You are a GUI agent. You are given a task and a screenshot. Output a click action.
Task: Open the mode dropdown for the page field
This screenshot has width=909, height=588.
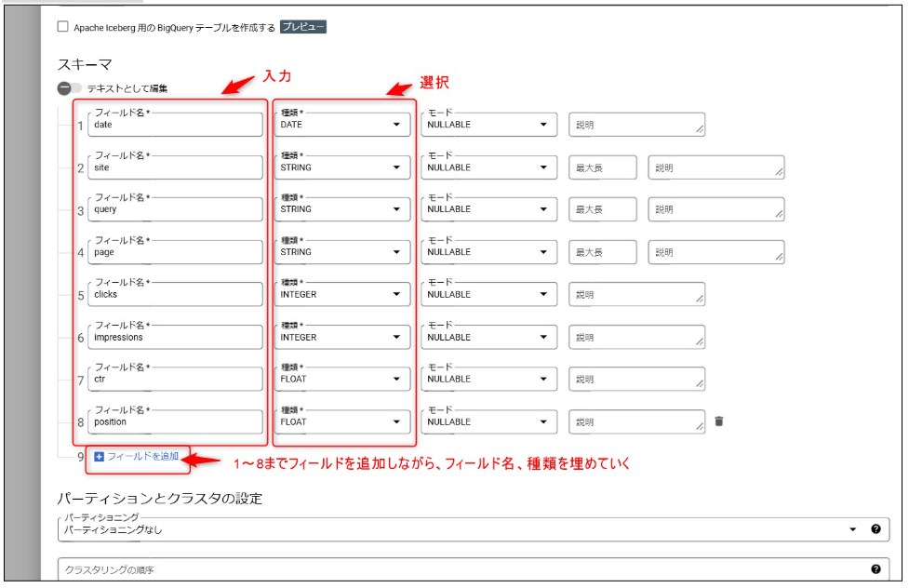pos(488,252)
